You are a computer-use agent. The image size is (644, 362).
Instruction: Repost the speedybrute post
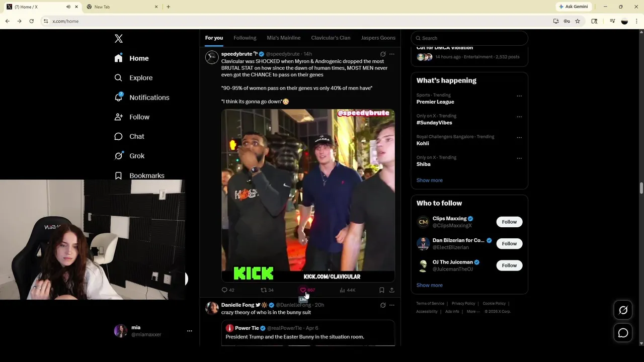click(x=267, y=290)
